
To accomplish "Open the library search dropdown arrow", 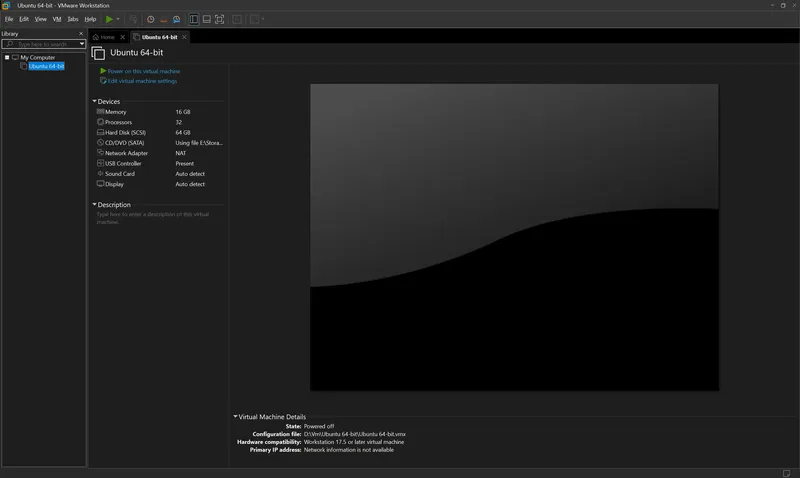I will pyautogui.click(x=82, y=44).
